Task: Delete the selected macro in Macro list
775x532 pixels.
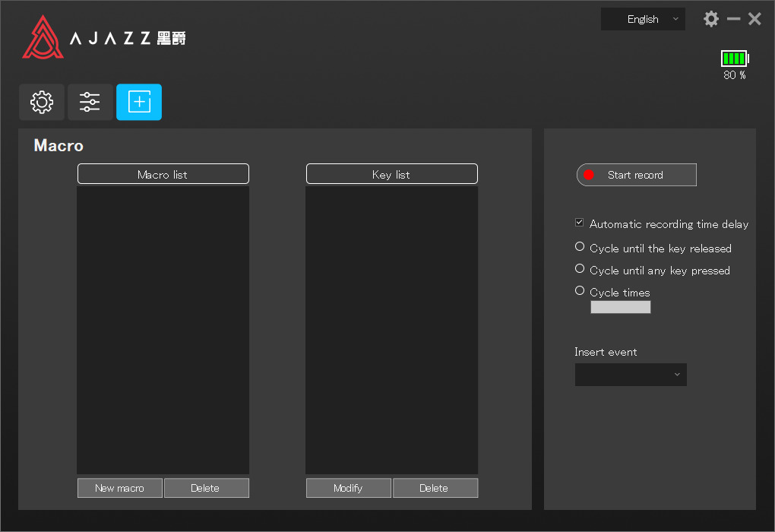Action: coord(207,488)
